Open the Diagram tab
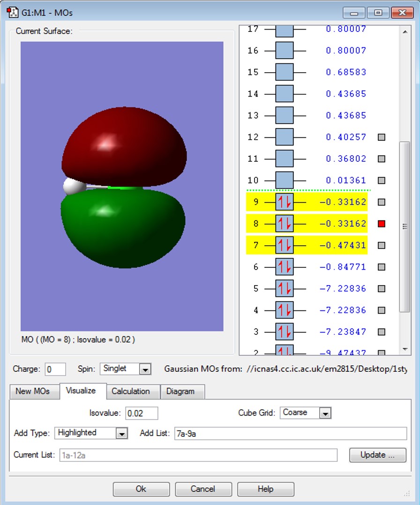The height and width of the screenshot is (505, 420). 183,392
